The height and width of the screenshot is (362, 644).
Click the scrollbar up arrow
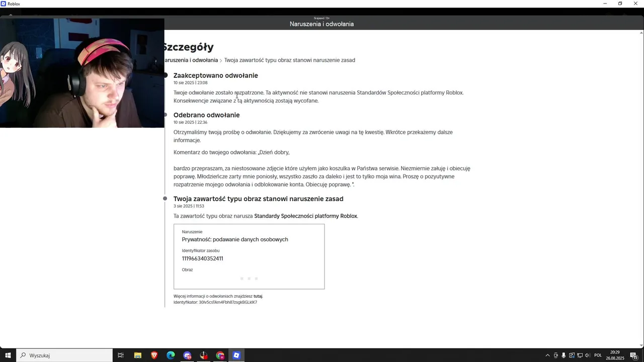pyautogui.click(x=641, y=33)
